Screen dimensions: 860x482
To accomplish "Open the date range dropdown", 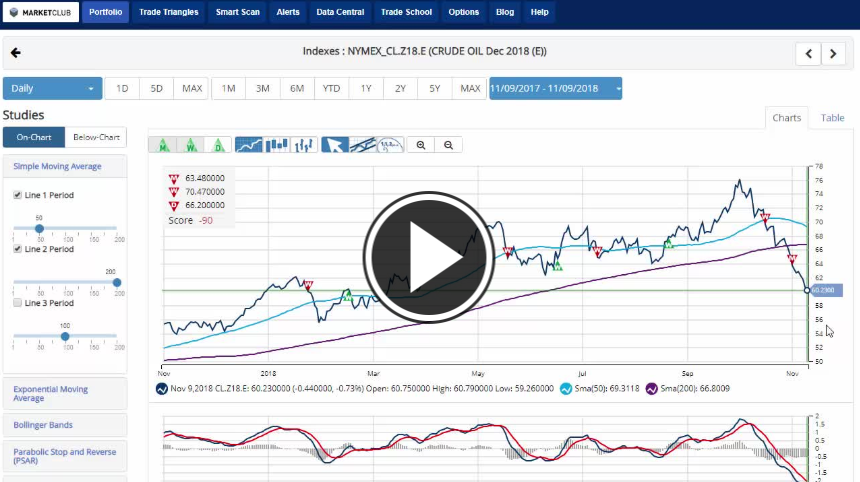I will pos(556,88).
